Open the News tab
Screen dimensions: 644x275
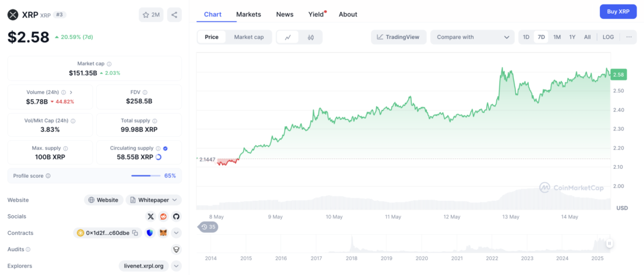click(285, 14)
